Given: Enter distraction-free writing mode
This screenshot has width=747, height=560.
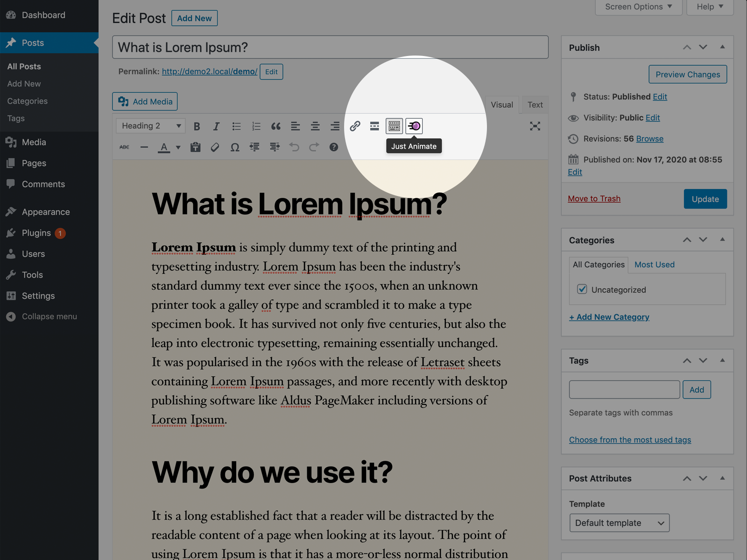Looking at the screenshot, I should (x=535, y=126).
